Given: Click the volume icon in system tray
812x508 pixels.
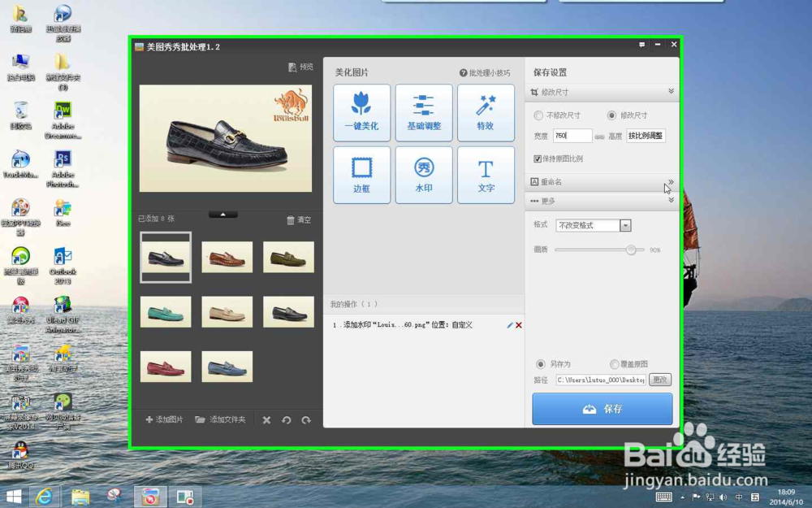Looking at the screenshot, I should [x=723, y=497].
